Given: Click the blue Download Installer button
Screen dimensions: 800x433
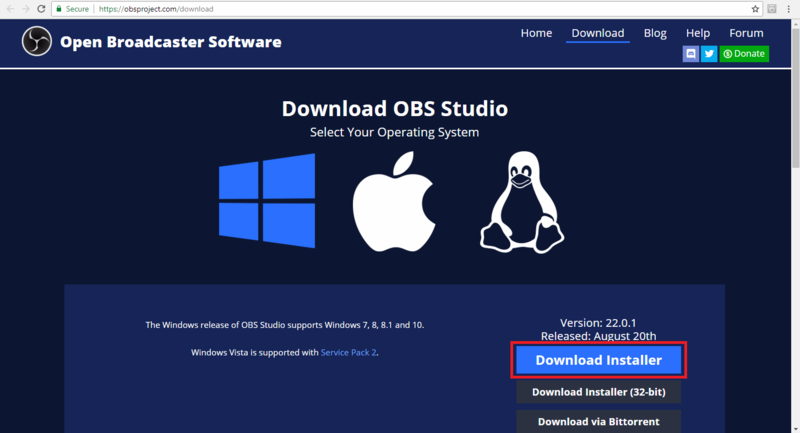Looking at the screenshot, I should 598,360.
